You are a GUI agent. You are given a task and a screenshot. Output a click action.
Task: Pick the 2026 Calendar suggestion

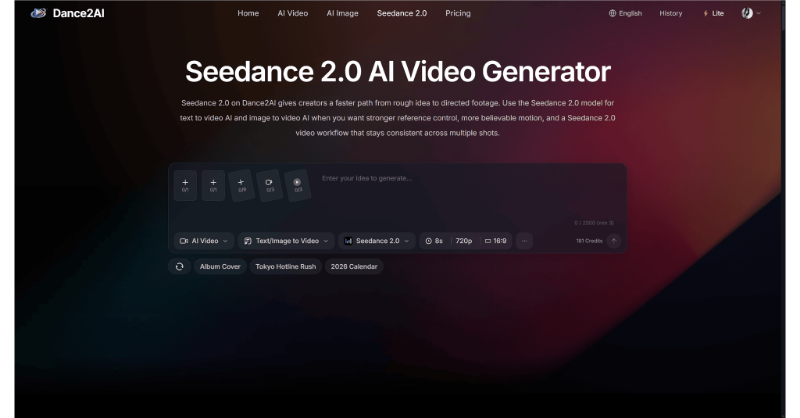[354, 266]
